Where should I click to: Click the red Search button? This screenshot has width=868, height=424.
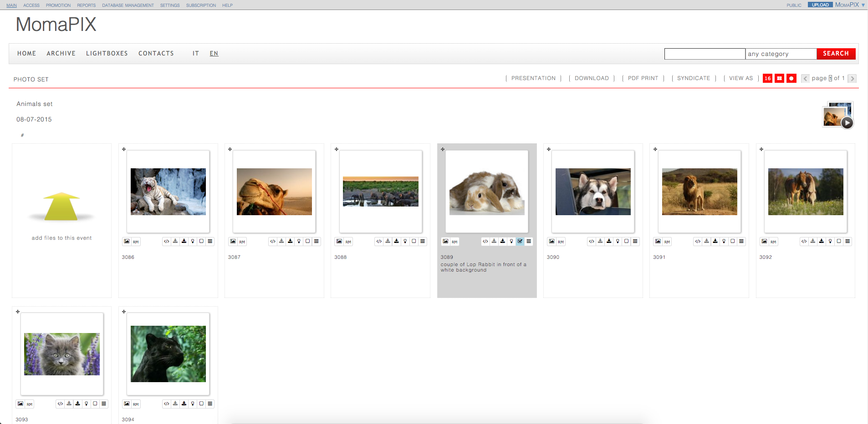(x=836, y=54)
